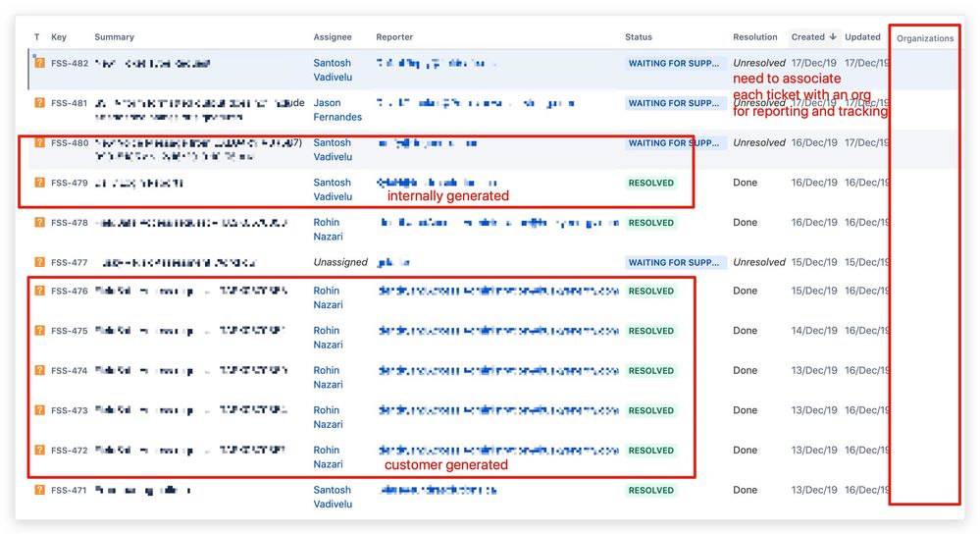
Task: Sort by the Updated column header
Action: (x=862, y=37)
